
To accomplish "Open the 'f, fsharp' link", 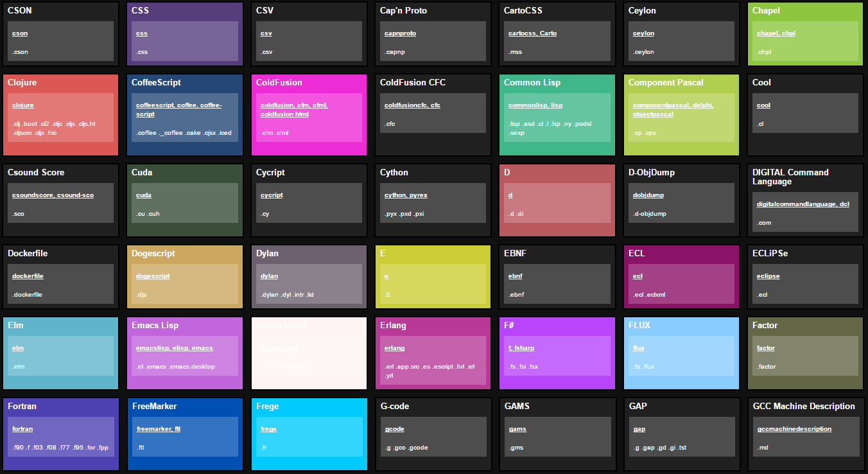I will click(x=521, y=348).
